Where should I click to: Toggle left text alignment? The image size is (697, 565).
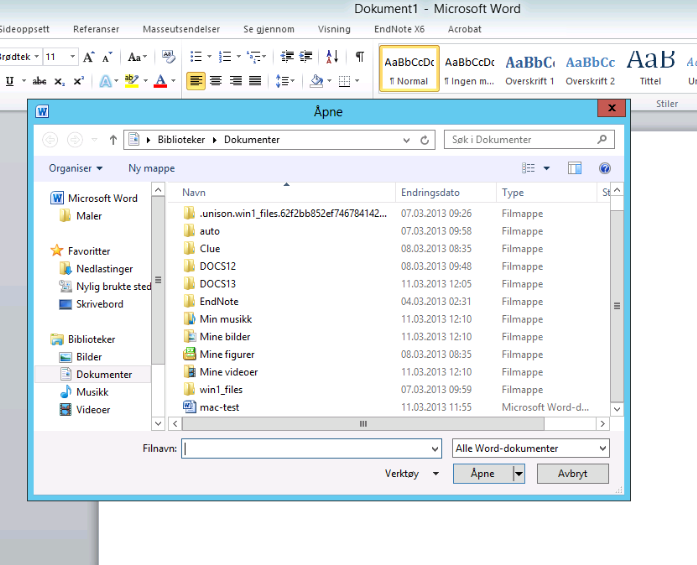point(196,81)
